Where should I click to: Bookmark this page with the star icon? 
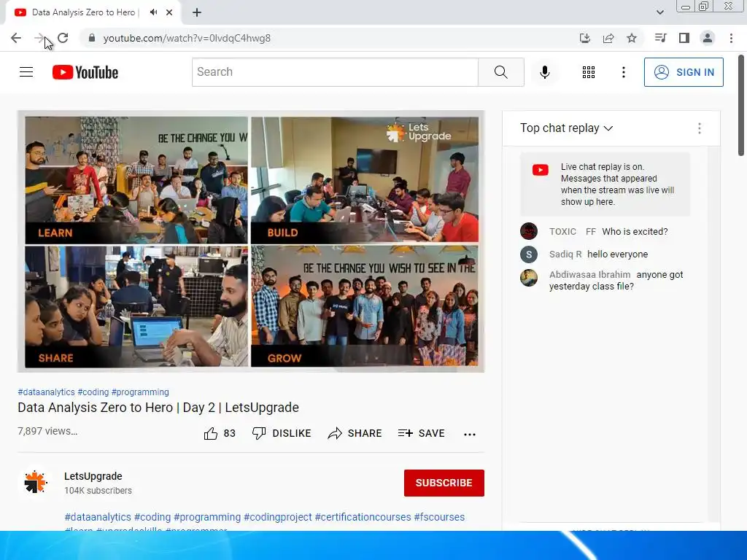[x=632, y=38]
